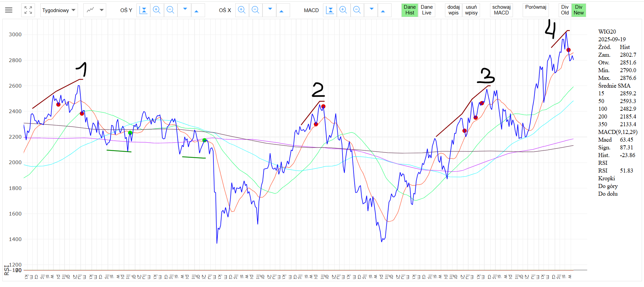Click the dodaj wpis button
Image resolution: width=644 pixels, height=287 pixels.
click(453, 10)
